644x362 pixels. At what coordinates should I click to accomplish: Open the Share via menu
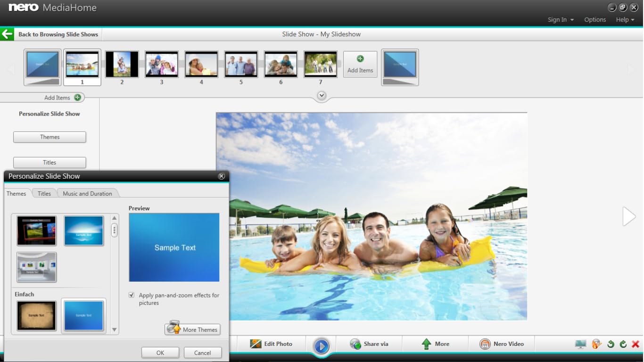pyautogui.click(x=369, y=344)
